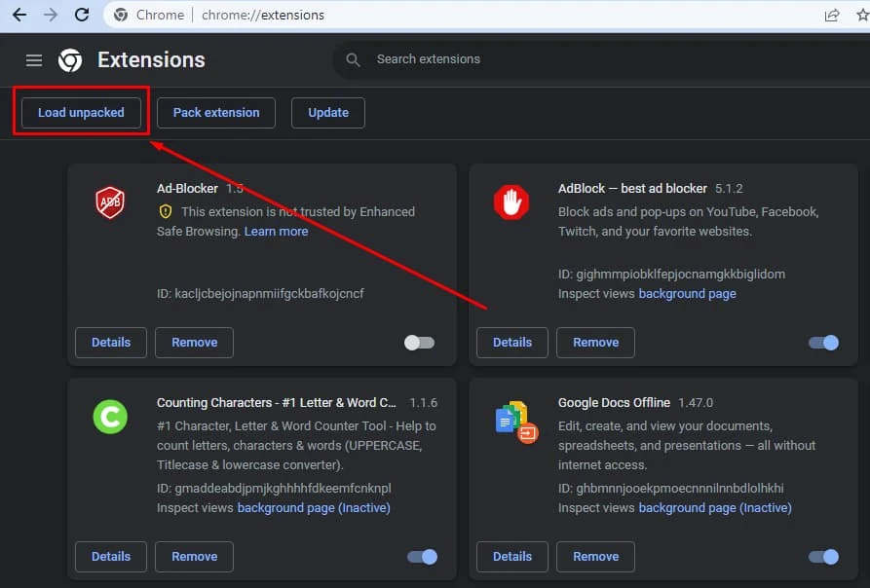Viewport: 870px width, 588px height.
Task: Click the AdBlock description about YouTube, Facebook
Action: tap(688, 222)
